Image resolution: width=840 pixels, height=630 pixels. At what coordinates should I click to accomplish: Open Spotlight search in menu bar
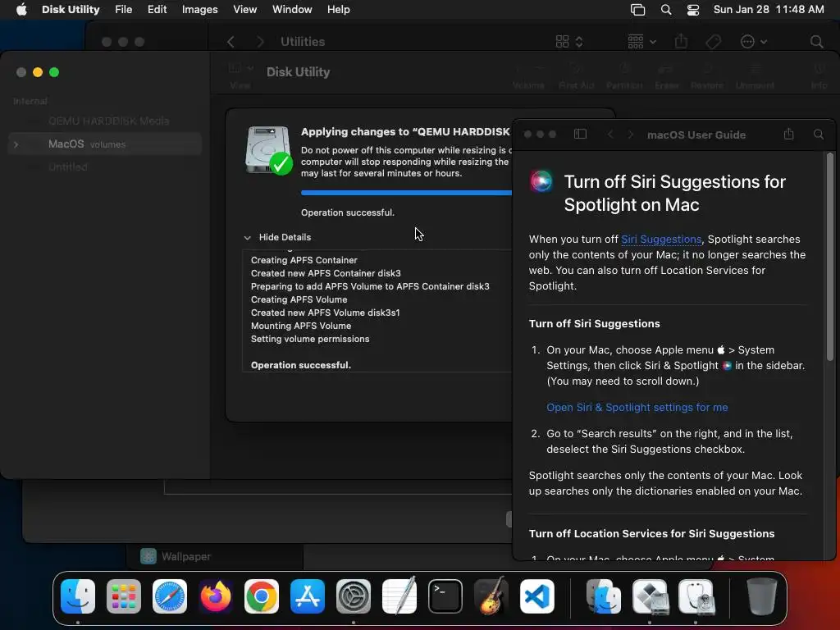[666, 10]
